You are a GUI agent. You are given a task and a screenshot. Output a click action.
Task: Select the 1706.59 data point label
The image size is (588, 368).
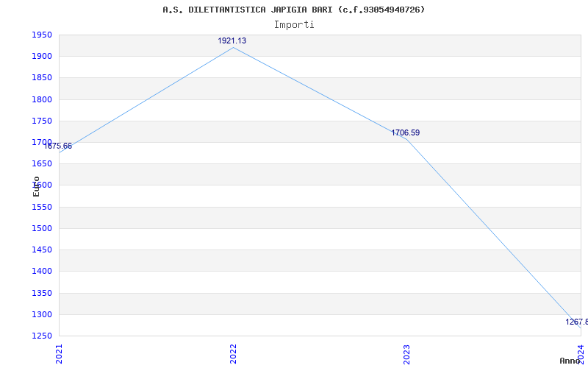(x=406, y=132)
